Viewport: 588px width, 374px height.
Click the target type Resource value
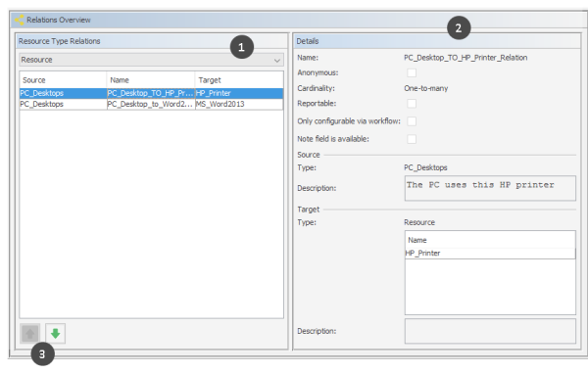pyautogui.click(x=419, y=222)
